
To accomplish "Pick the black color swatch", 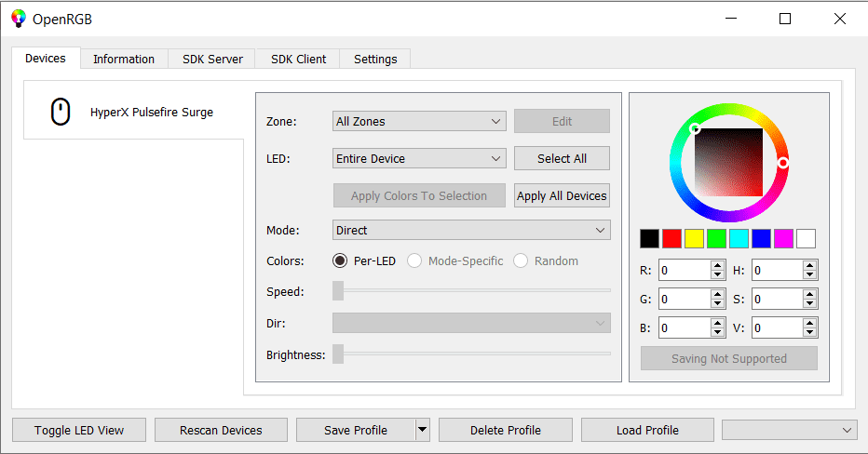I will (x=649, y=239).
